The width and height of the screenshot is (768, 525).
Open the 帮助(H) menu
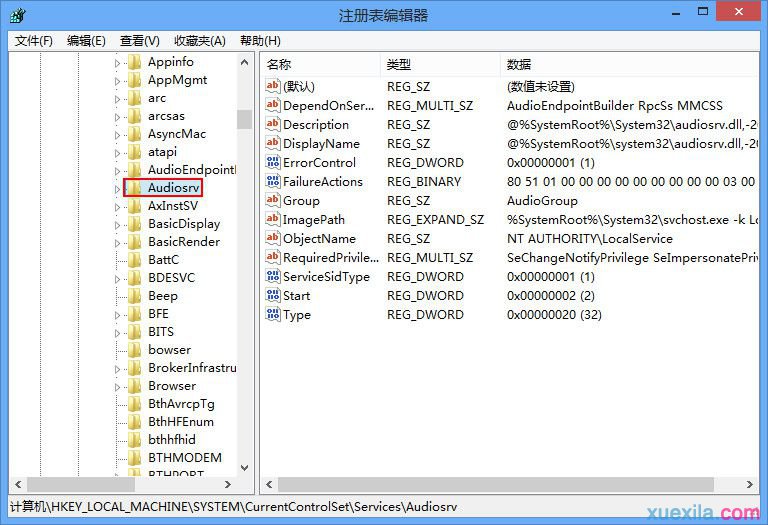coord(260,41)
